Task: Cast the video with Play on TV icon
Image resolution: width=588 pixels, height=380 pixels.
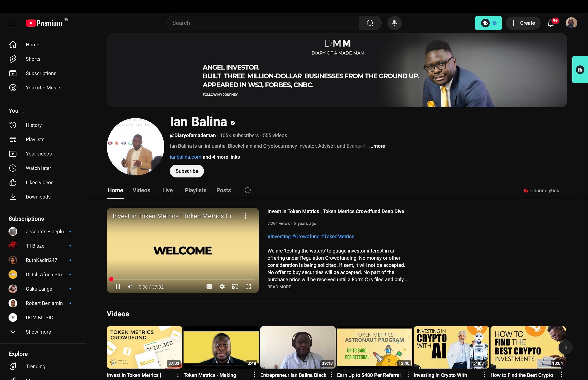Action: (x=235, y=287)
